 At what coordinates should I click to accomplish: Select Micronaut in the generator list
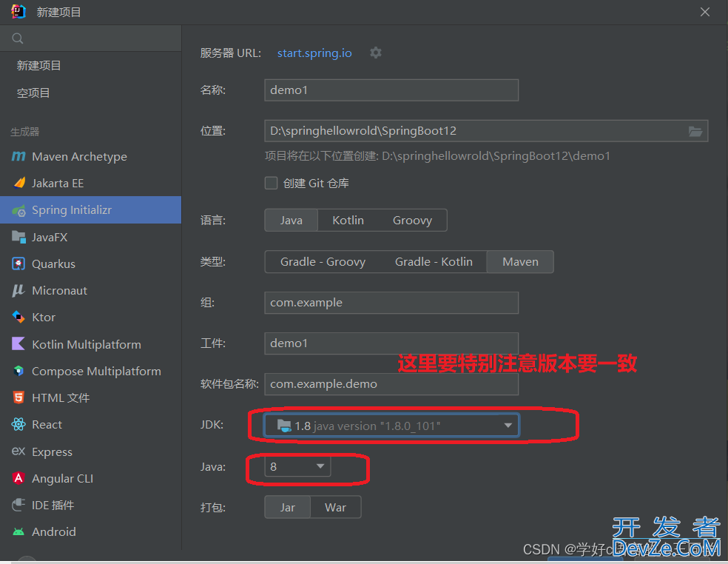tap(90, 290)
